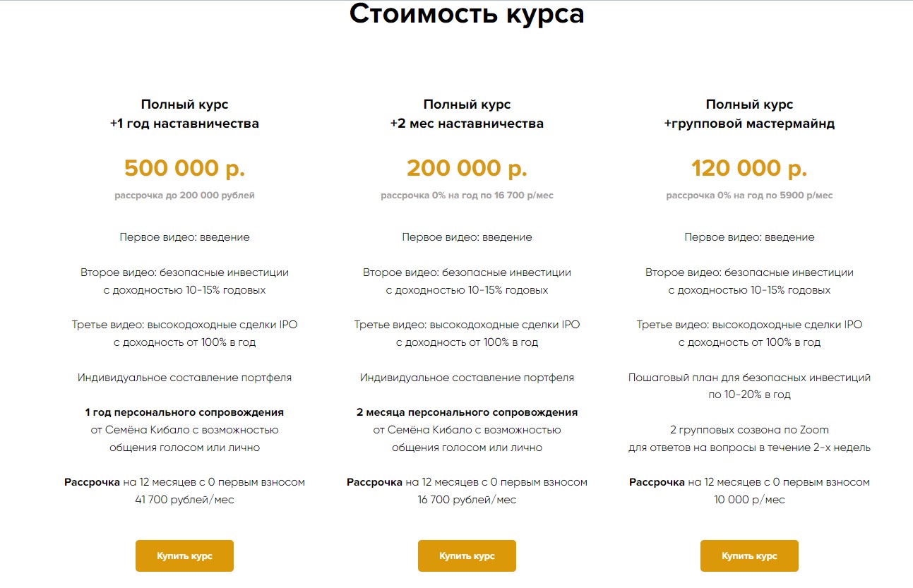
Task: Click '2 групповых созвона по Zoom' line
Action: tap(749, 430)
